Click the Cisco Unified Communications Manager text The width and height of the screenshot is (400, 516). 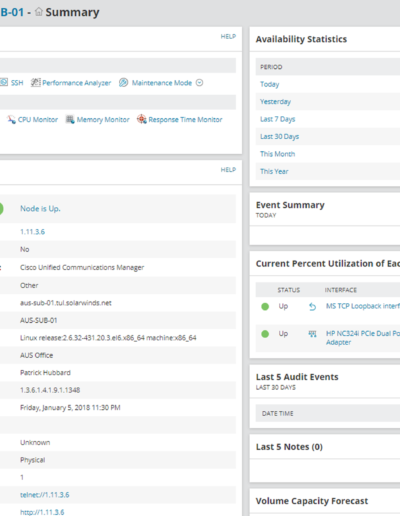pyautogui.click(x=82, y=267)
